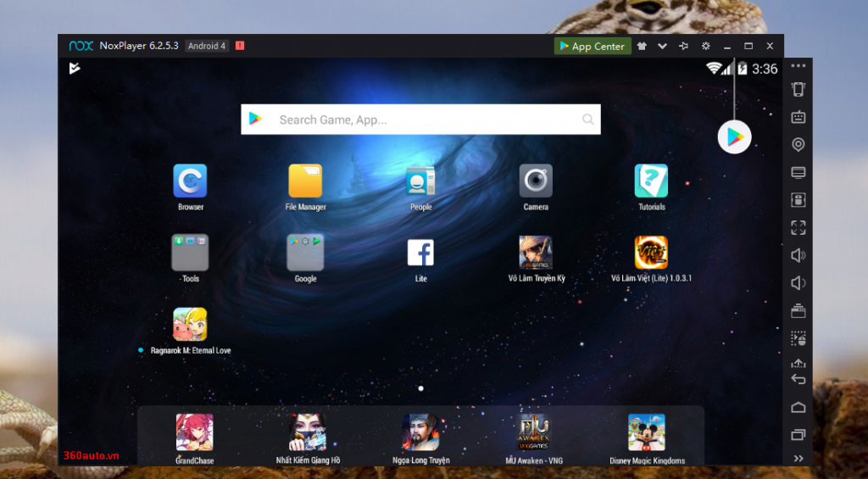Open the Tools folder

pyautogui.click(x=190, y=252)
